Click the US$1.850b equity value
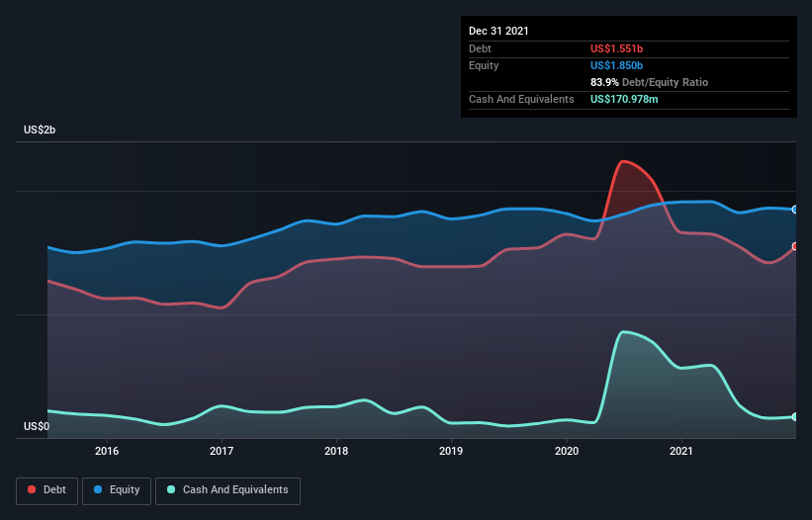812x520 pixels. [x=616, y=65]
